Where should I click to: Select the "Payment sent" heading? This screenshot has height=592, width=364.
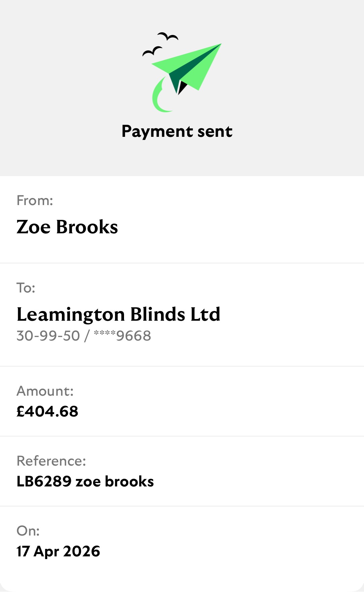click(177, 131)
